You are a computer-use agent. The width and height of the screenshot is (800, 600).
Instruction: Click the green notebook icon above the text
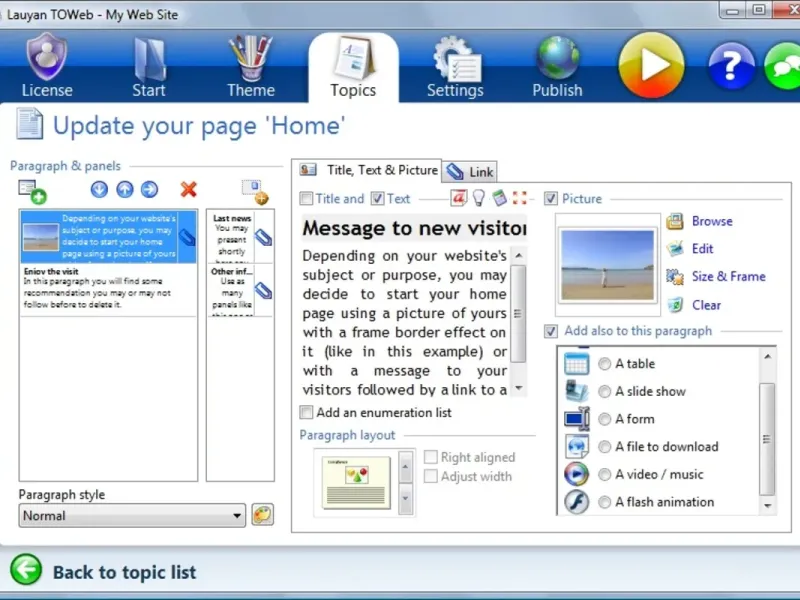pyautogui.click(x=499, y=198)
